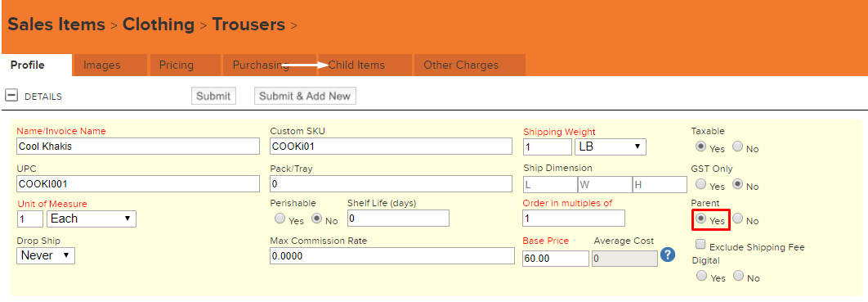
Task: Click the Submit button
Action: click(x=213, y=96)
